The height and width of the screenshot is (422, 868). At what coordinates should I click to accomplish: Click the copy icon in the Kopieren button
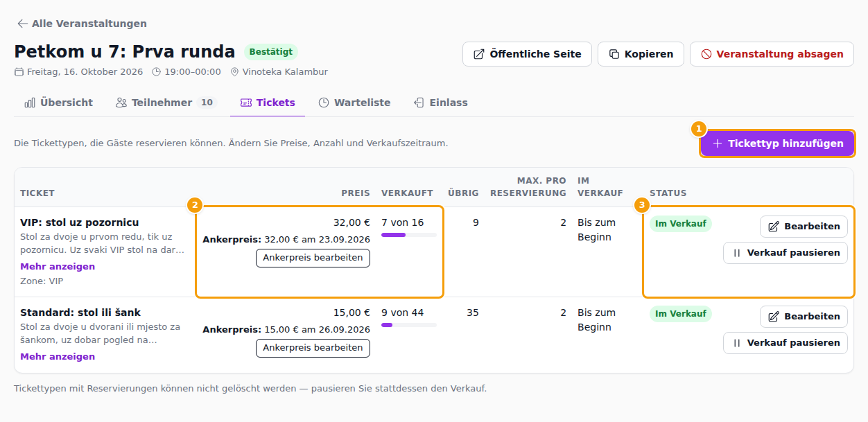click(614, 54)
